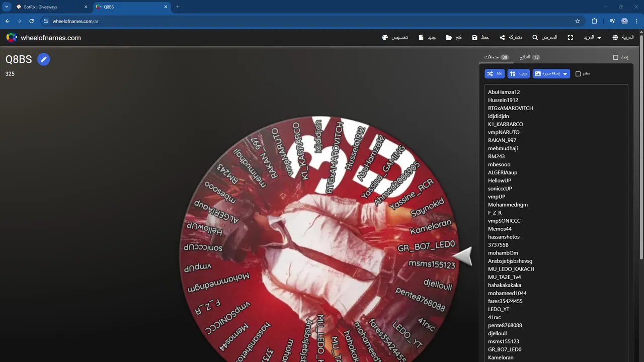Click the F_Z_R entry in list
The height and width of the screenshot is (362, 644).
pyautogui.click(x=495, y=213)
